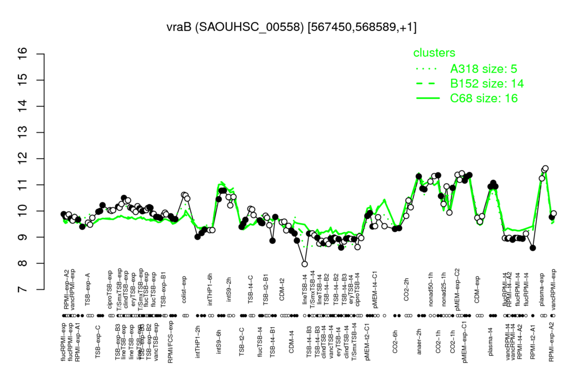
Task: Click the 'nonad50-1h' x-axis label
Action: 431,289
